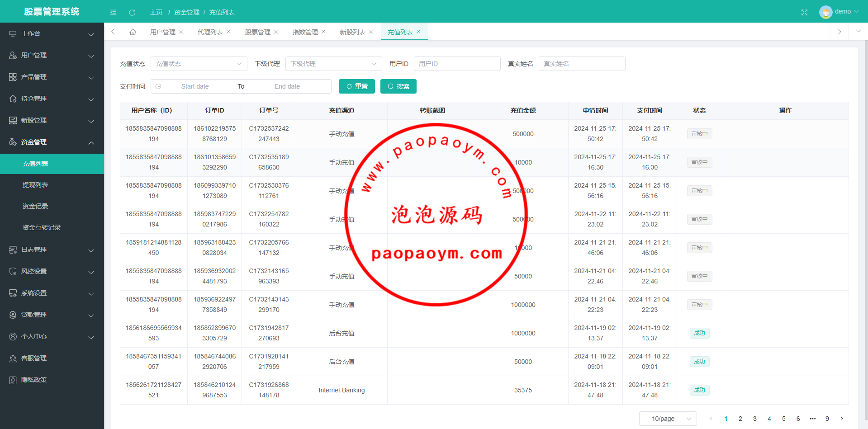Open 资金记录 in the sidebar
Screen dimensions: 868x429
[x=52, y=206]
